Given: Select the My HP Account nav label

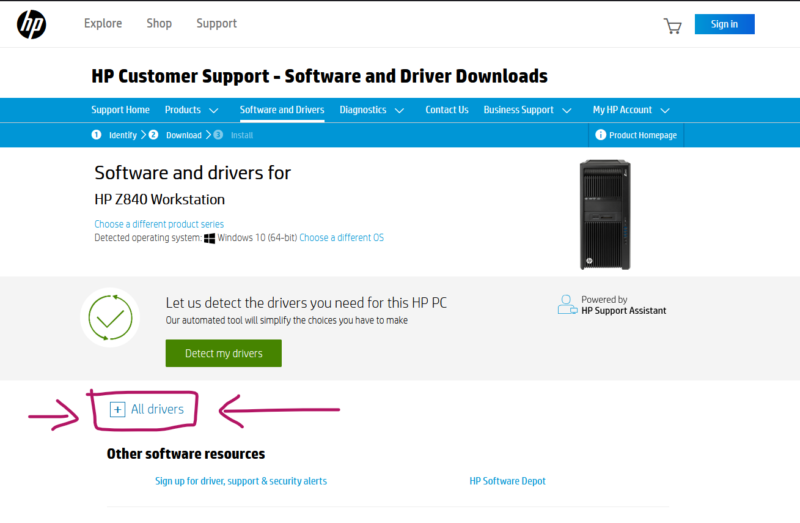Looking at the screenshot, I should [622, 110].
